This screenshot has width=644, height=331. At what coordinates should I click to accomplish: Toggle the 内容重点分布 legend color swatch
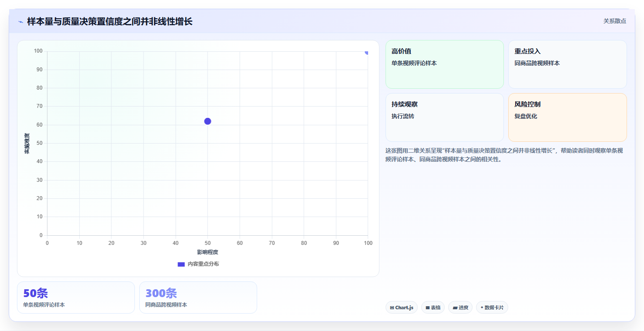tap(181, 264)
